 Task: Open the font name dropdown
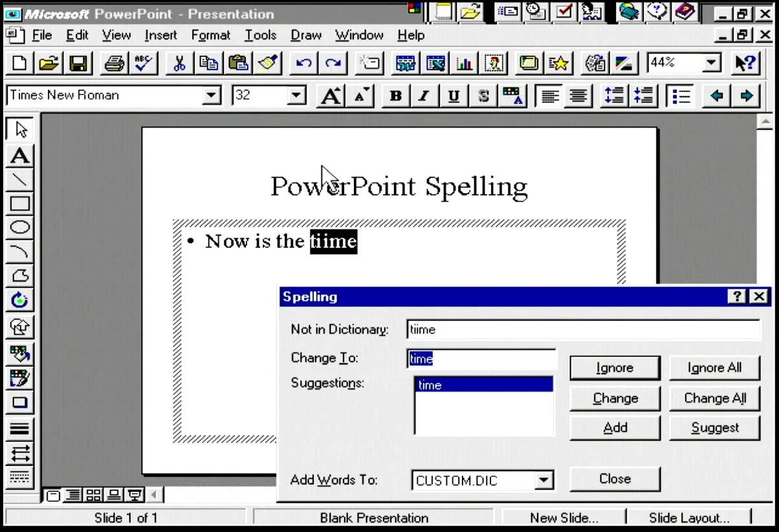[212, 96]
